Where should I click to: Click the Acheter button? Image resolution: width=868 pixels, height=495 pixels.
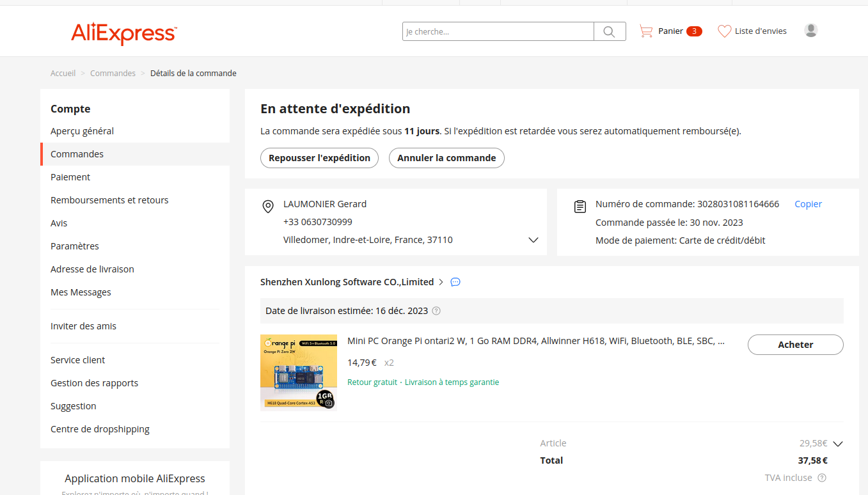point(795,345)
